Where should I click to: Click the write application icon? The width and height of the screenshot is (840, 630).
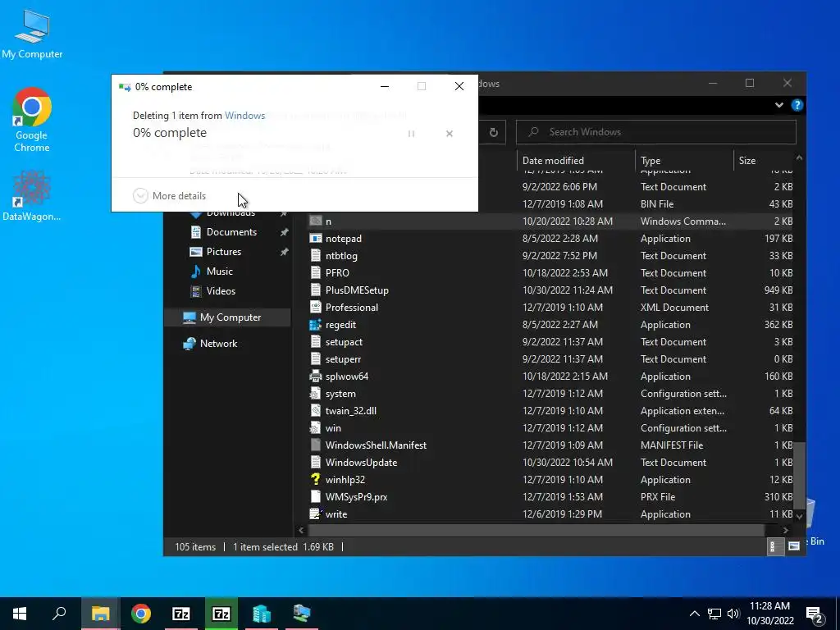pos(316,514)
